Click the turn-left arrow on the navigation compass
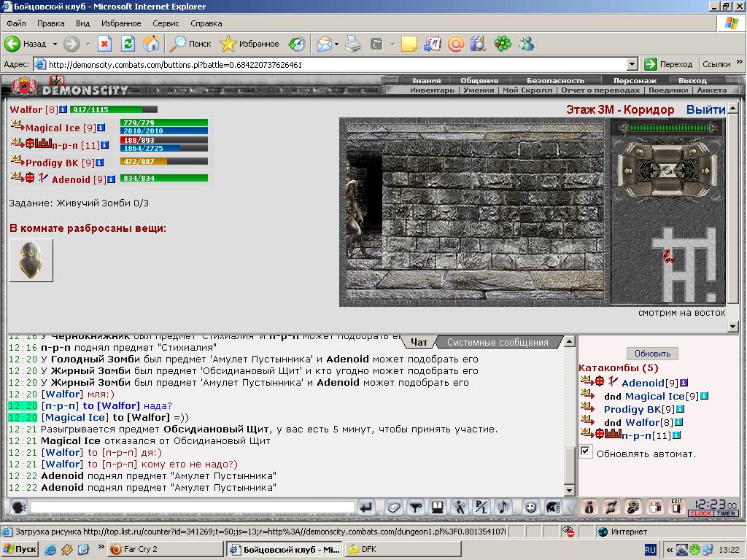 coord(628,171)
